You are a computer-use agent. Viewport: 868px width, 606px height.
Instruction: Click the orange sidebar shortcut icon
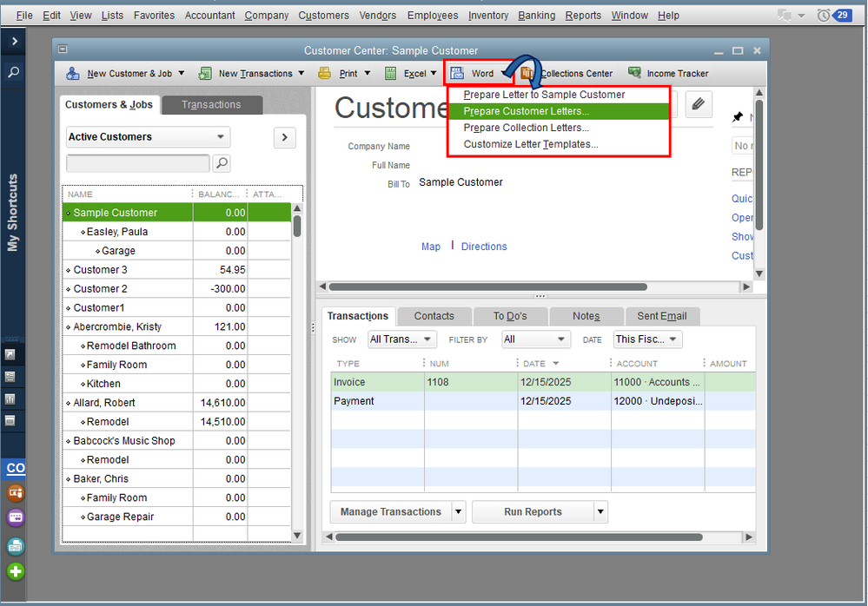tap(16, 492)
